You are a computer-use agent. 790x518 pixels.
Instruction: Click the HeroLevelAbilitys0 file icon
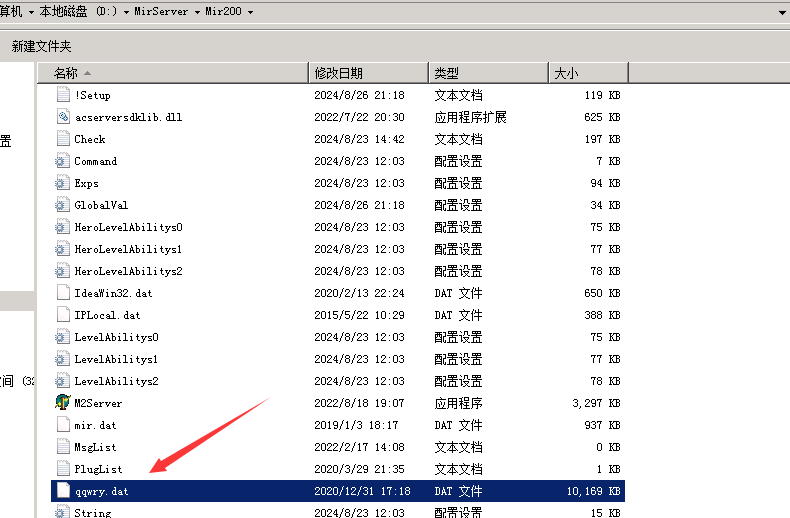pyautogui.click(x=62, y=227)
